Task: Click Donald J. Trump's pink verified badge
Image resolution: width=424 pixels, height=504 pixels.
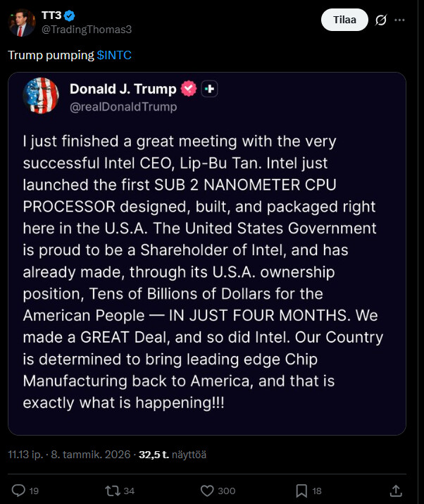Action: (189, 89)
